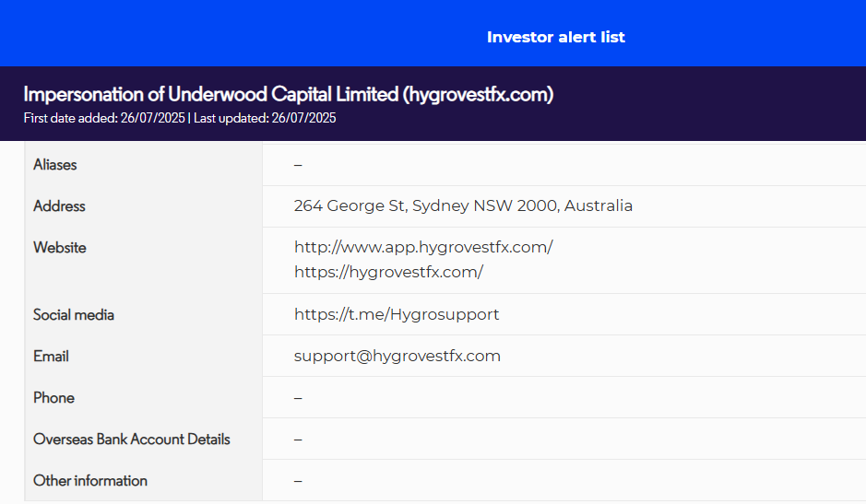Select the Website row label

(60, 247)
